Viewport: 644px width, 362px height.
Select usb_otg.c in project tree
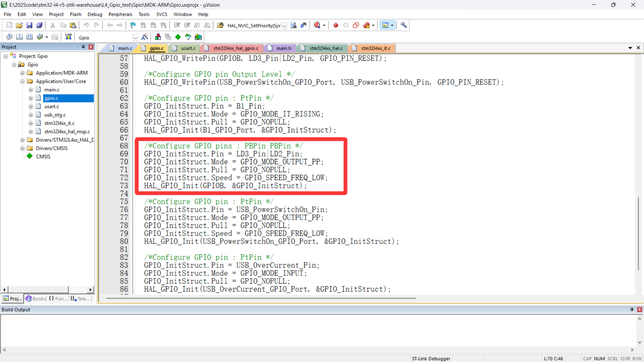pyautogui.click(x=55, y=115)
